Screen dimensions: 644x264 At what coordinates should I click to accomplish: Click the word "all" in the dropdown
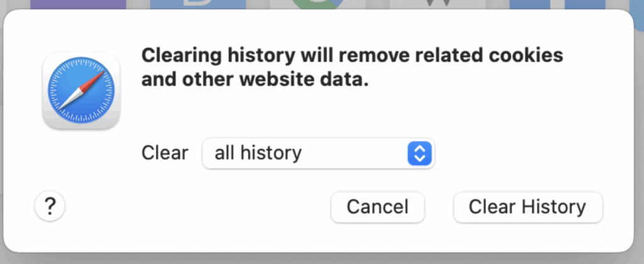(223, 153)
